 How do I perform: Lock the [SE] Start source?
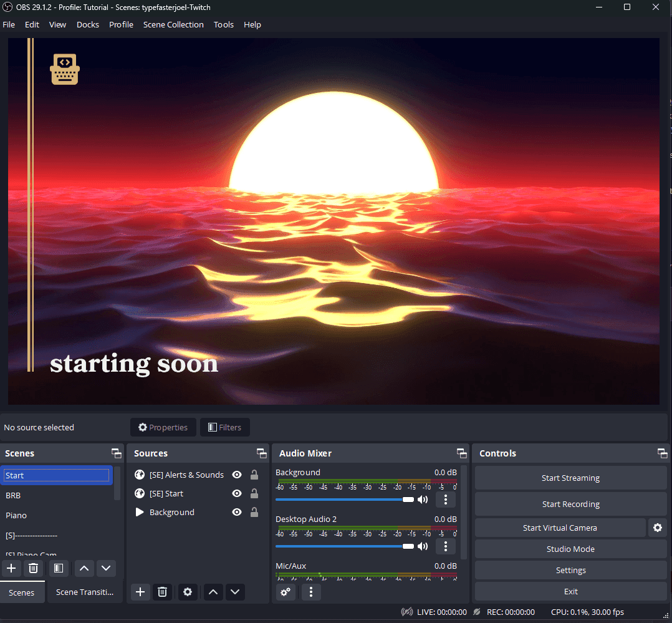[x=254, y=493]
